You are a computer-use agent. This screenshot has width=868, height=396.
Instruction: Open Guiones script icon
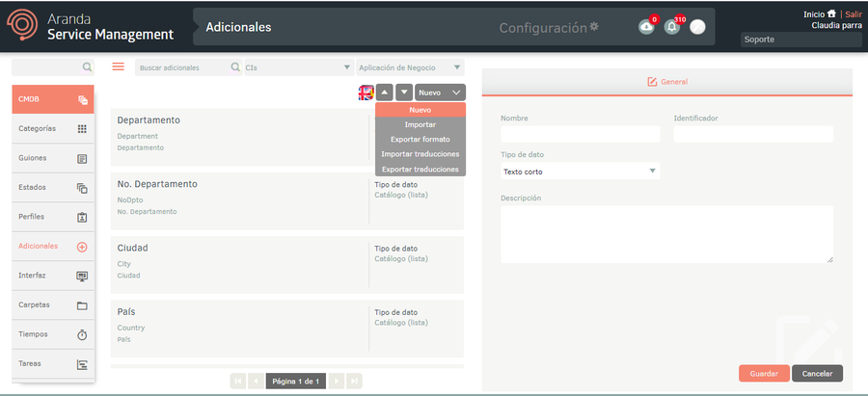(x=82, y=159)
